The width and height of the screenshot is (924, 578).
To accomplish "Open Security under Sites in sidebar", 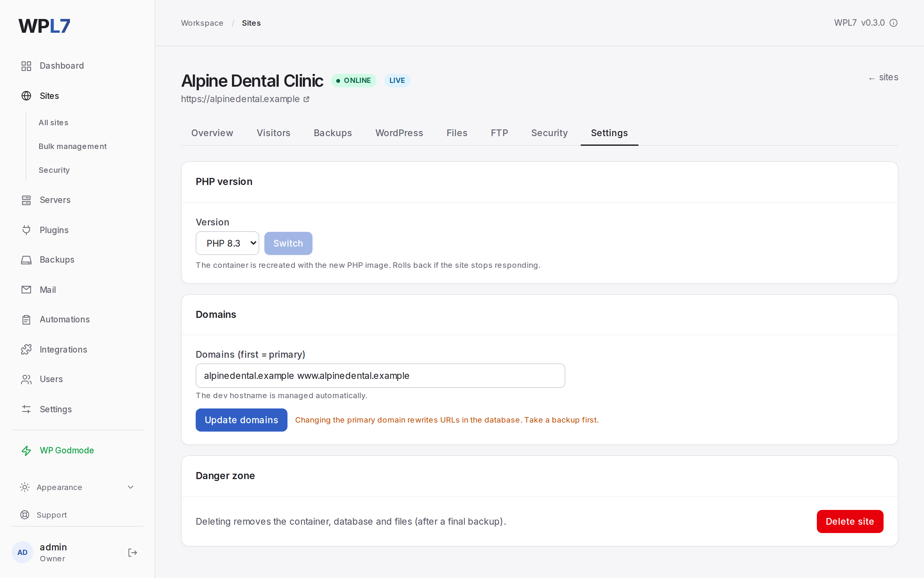I will pos(54,170).
